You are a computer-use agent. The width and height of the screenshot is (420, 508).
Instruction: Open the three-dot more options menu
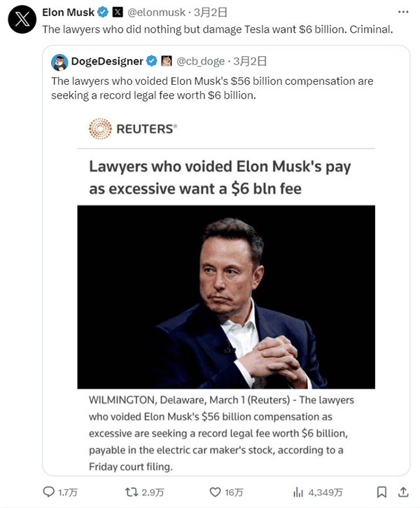tap(402, 13)
